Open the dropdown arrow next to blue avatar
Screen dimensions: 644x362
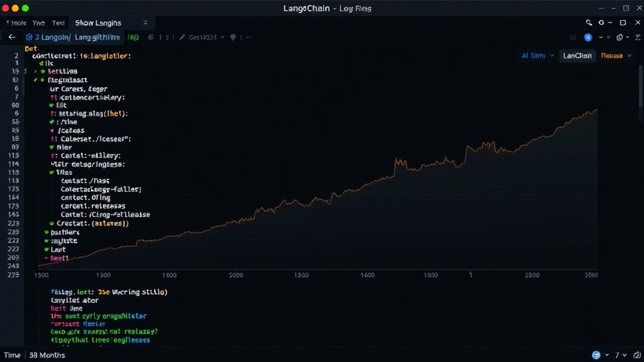[601, 37]
